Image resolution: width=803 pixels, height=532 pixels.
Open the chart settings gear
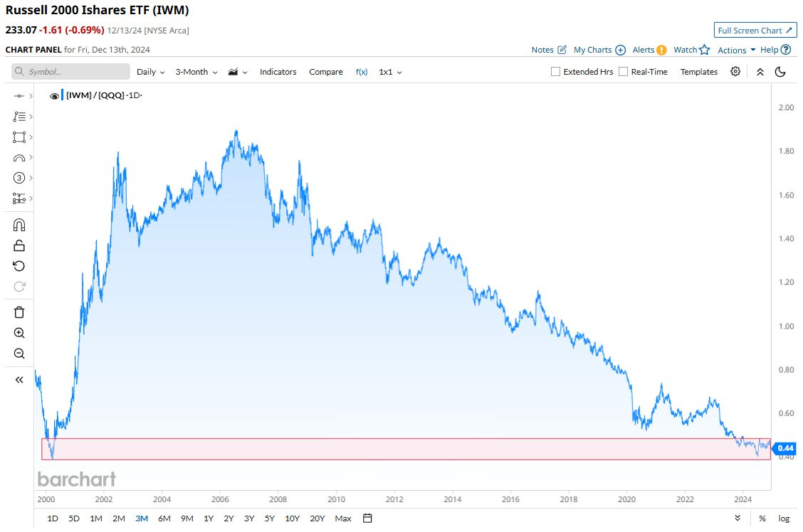[735, 72]
